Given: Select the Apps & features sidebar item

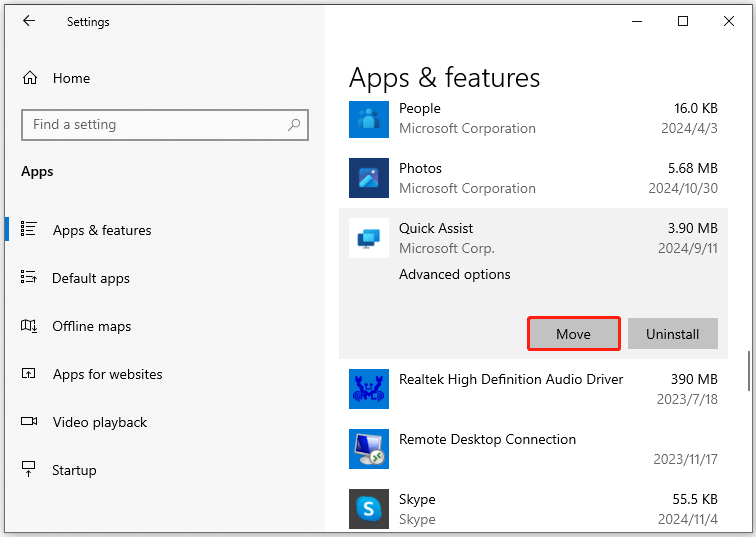Looking at the screenshot, I should 102,230.
